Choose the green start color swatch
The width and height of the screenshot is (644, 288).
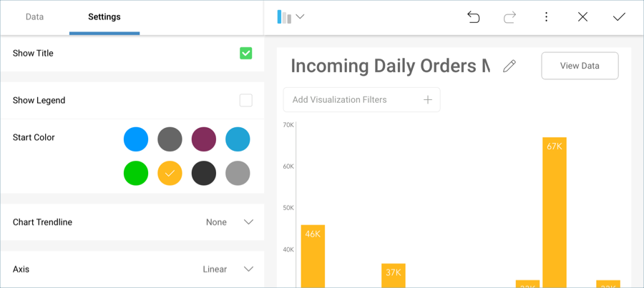click(136, 173)
